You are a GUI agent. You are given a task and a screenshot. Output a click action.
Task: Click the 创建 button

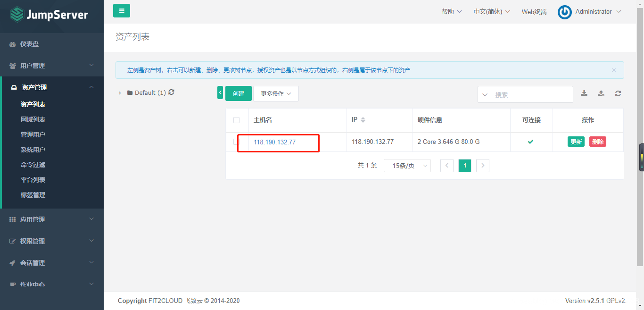(239, 93)
